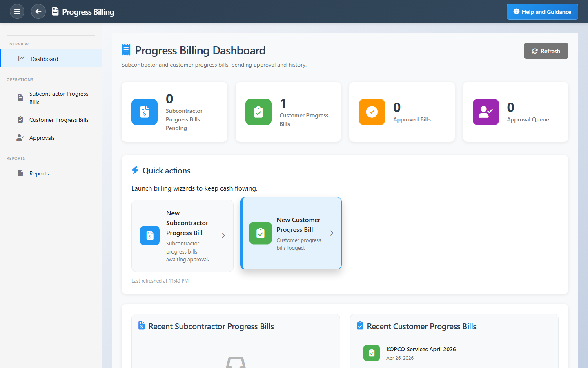Click the 'Apr 26, 2026' date text
Screen dimensions: 588x368
[x=400, y=358]
